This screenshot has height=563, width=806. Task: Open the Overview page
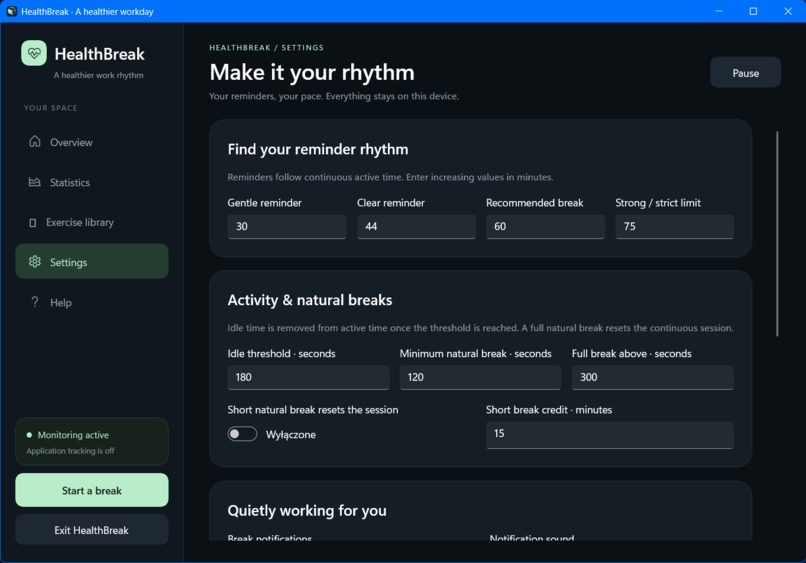[x=92, y=142]
